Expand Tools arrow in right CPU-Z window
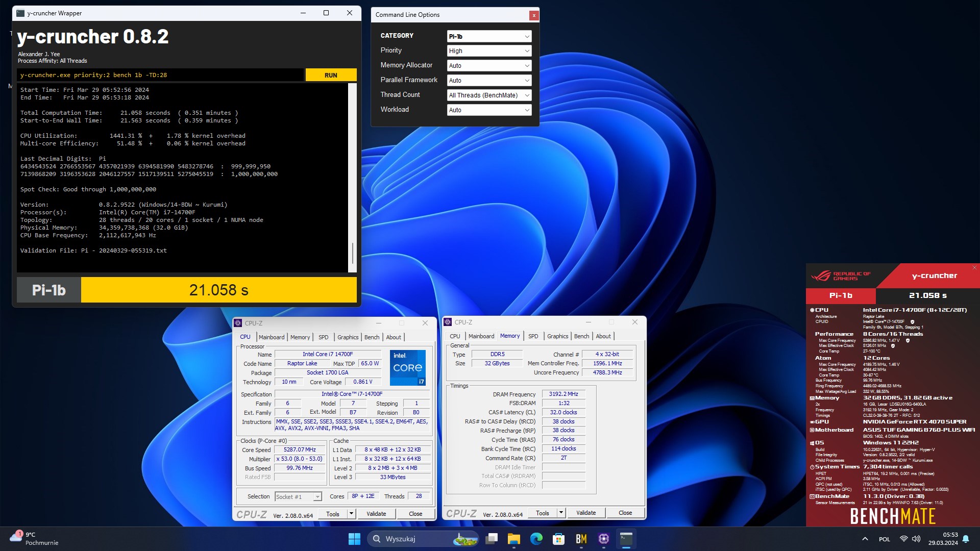 pos(561,513)
